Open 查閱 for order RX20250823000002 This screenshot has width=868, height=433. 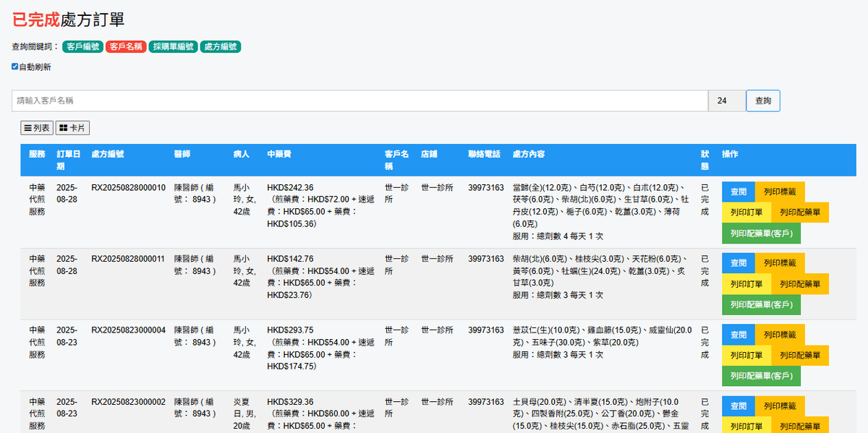(738, 406)
